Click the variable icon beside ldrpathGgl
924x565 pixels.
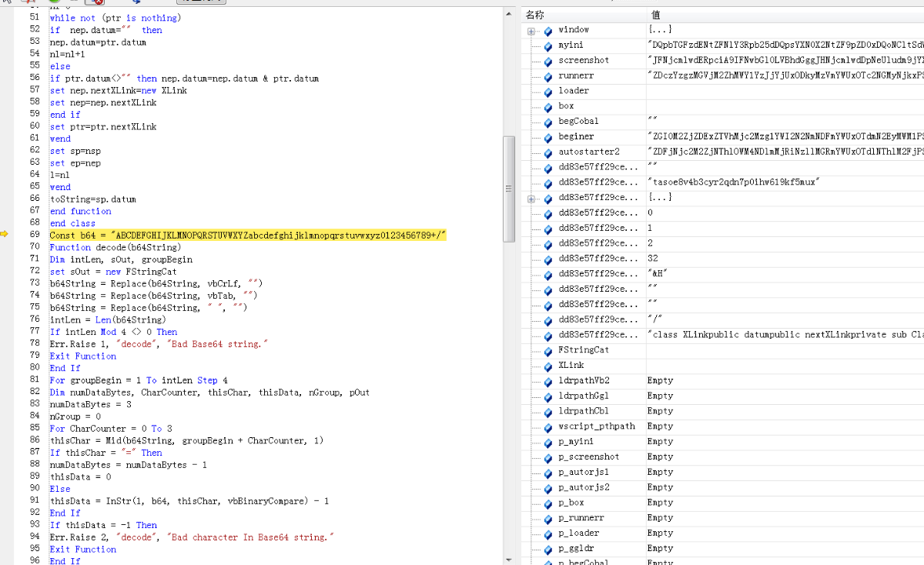(x=548, y=396)
